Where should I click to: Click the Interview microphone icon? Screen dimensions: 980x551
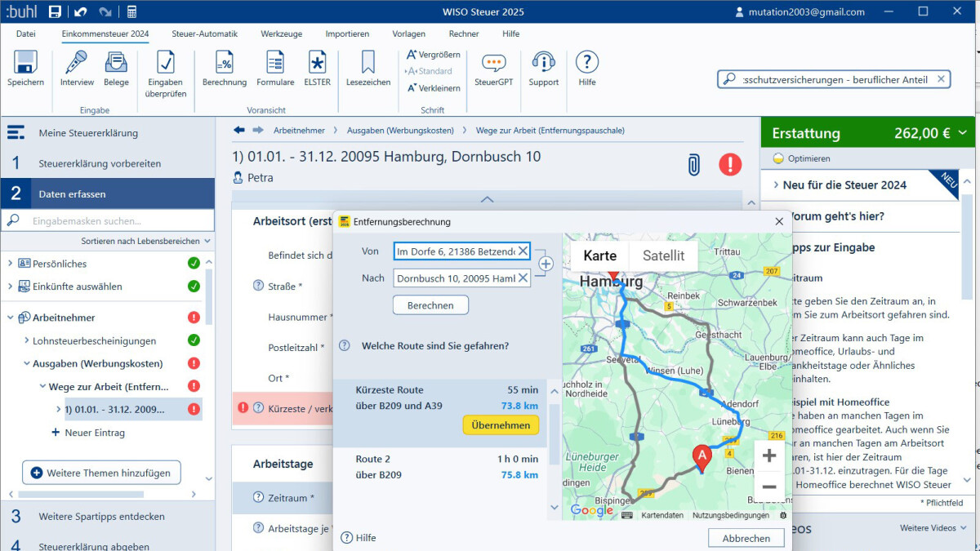[x=77, y=63]
